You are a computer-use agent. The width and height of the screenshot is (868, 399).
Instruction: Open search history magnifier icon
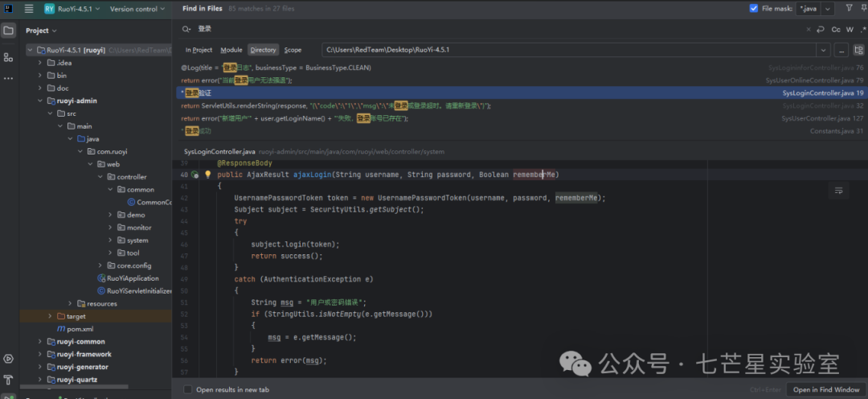click(x=186, y=30)
